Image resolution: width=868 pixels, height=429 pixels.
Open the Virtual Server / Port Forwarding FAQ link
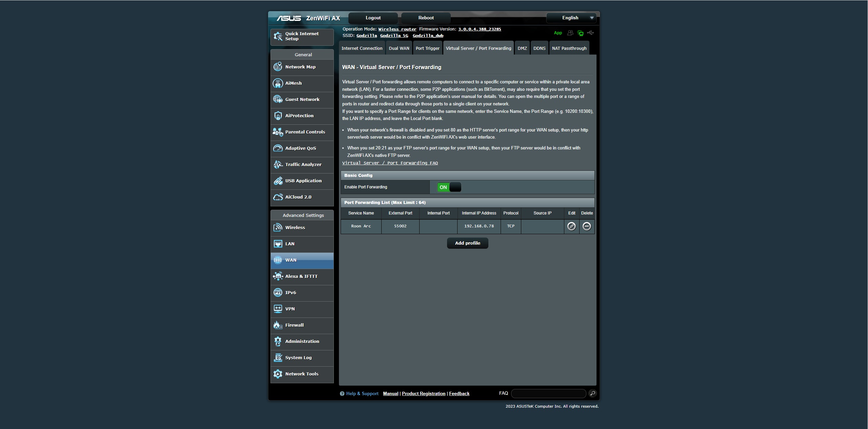(390, 163)
